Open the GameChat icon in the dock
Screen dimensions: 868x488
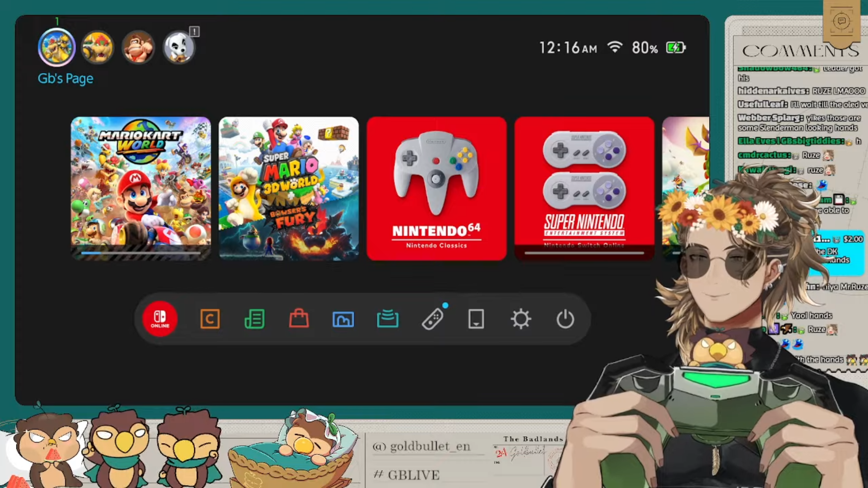tap(210, 319)
